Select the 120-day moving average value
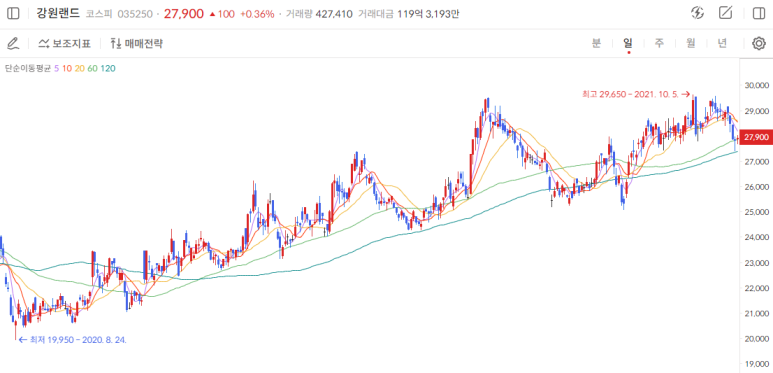The width and height of the screenshot is (773, 373). (x=108, y=68)
